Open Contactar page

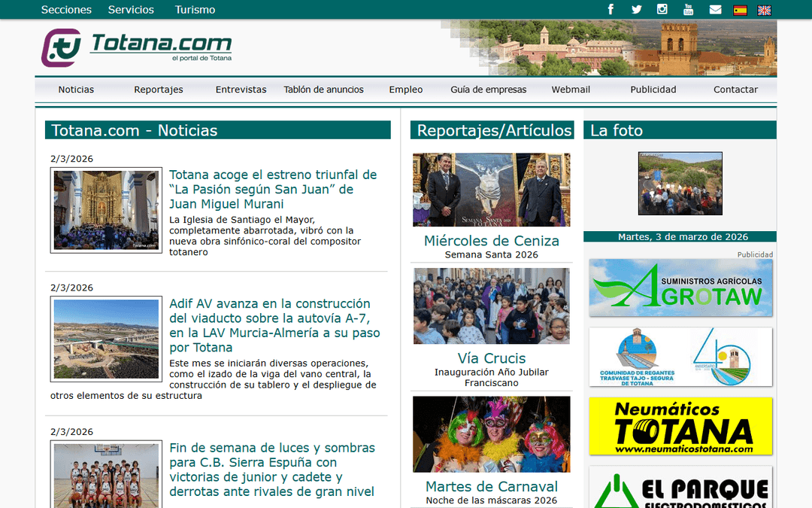click(x=735, y=89)
